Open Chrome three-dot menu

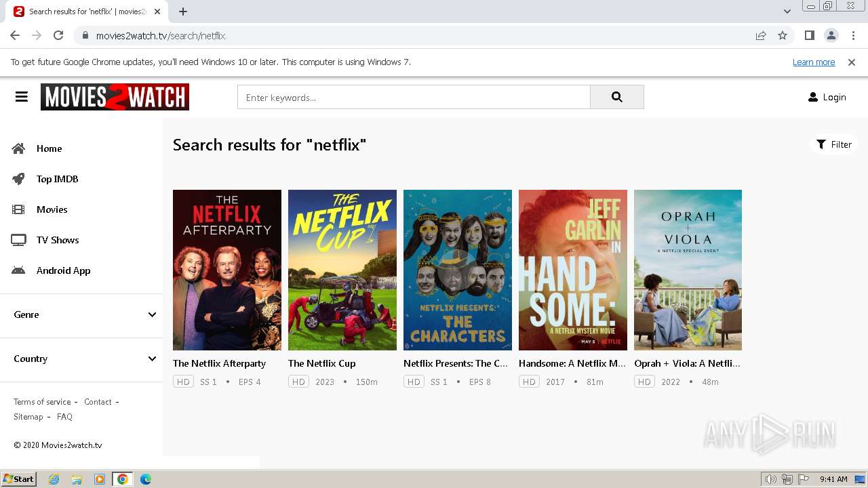point(852,35)
